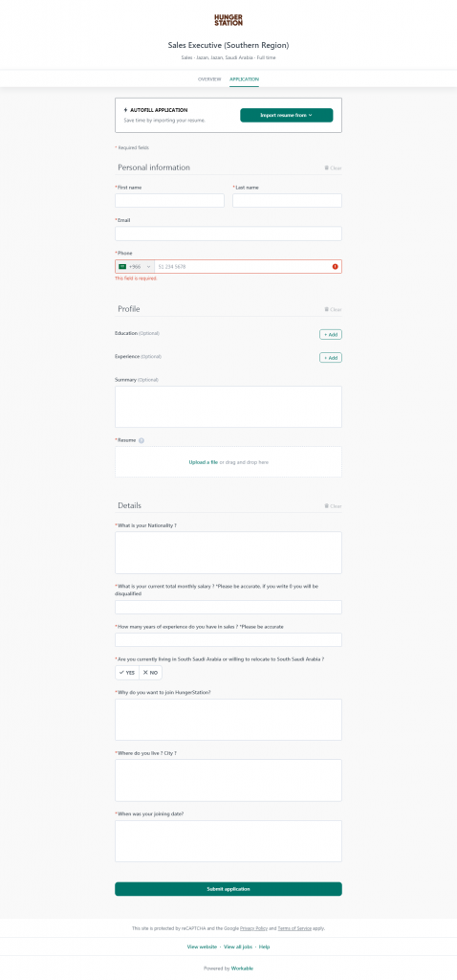Click the Resume help info icon
The height and width of the screenshot is (980, 457).
tap(141, 440)
